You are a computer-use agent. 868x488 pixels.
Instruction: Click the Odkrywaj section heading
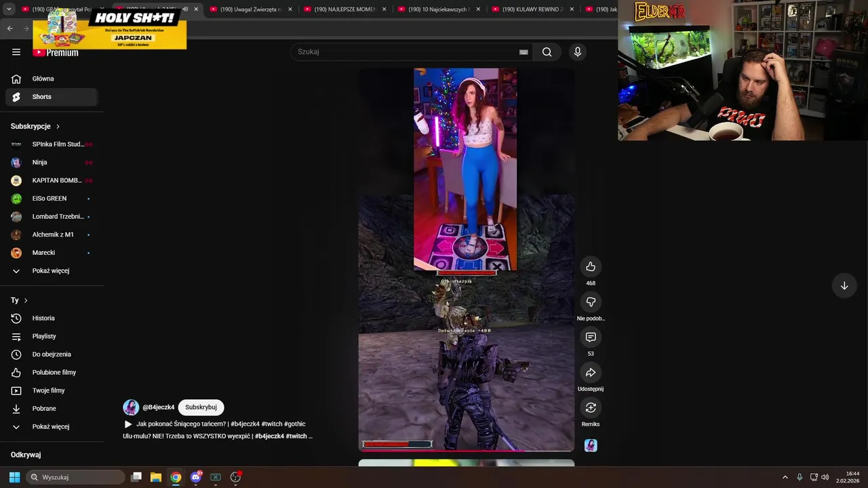(26, 455)
